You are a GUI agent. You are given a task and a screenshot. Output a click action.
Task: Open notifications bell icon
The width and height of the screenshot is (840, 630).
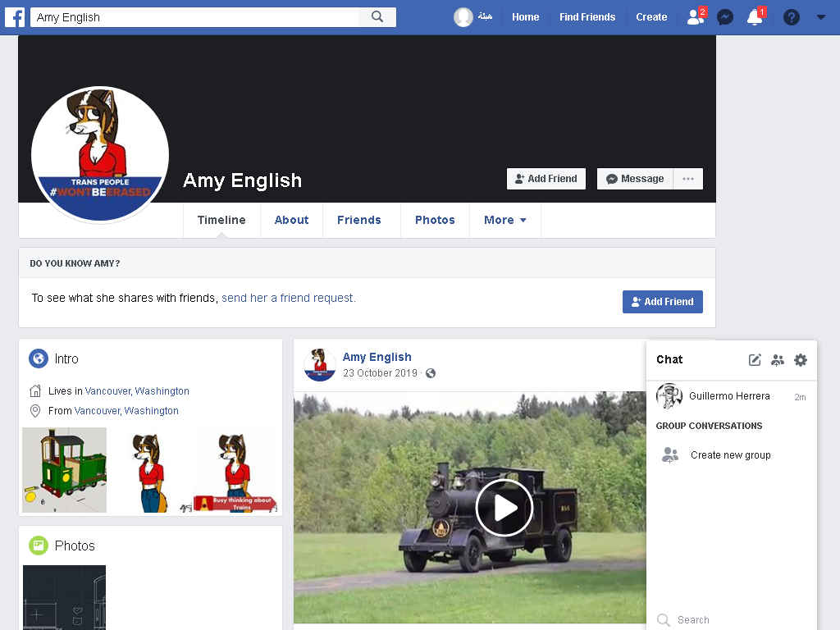tap(756, 16)
